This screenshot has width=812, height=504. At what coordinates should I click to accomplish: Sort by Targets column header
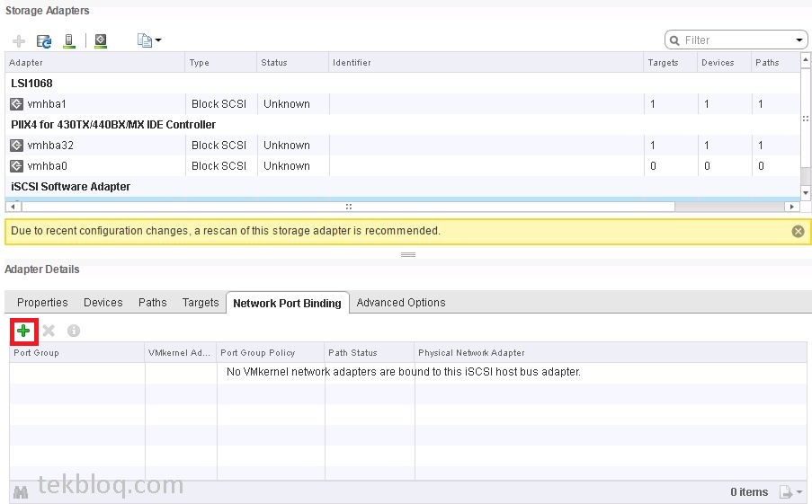coord(671,62)
